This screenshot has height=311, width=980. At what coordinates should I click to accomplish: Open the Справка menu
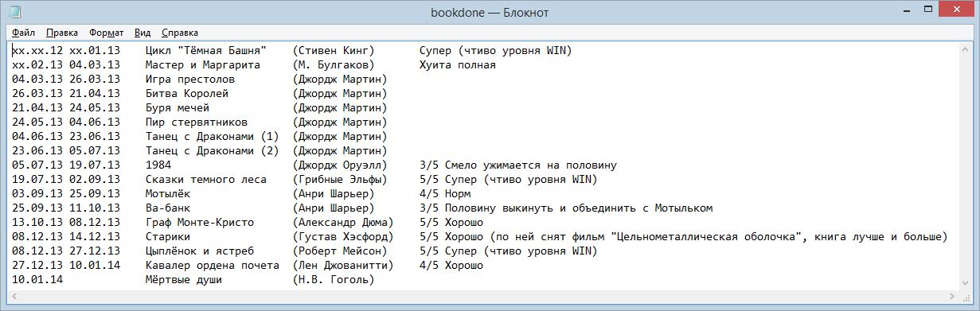click(x=180, y=33)
